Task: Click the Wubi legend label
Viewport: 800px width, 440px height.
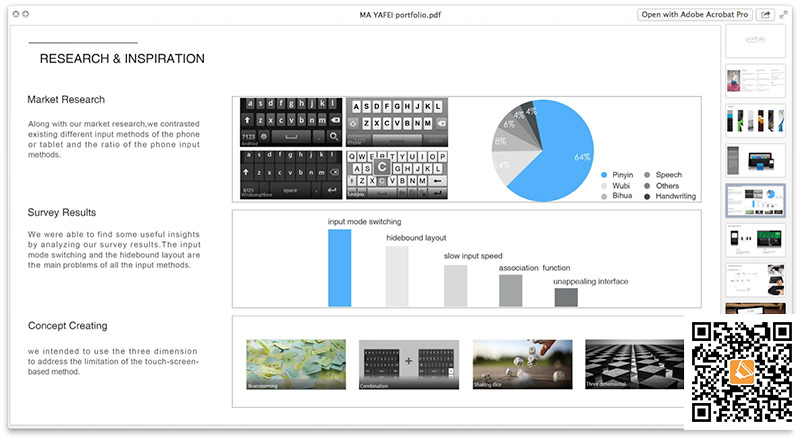Action: tap(621, 186)
